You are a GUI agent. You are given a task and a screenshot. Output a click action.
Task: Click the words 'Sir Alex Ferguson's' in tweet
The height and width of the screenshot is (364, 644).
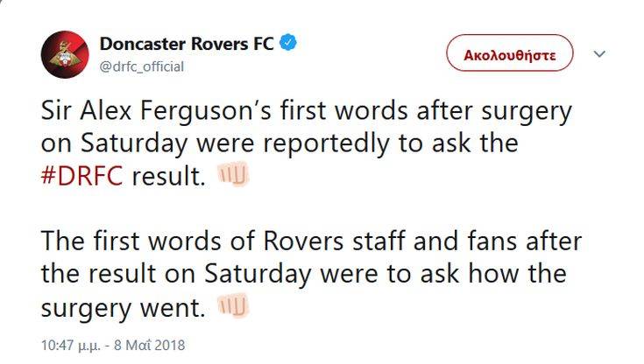(156, 112)
